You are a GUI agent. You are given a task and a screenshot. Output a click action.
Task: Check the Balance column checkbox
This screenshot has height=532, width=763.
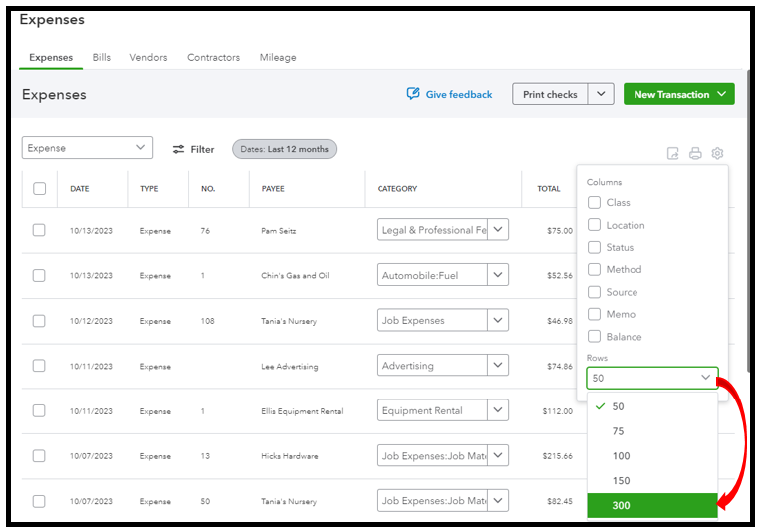tap(595, 337)
